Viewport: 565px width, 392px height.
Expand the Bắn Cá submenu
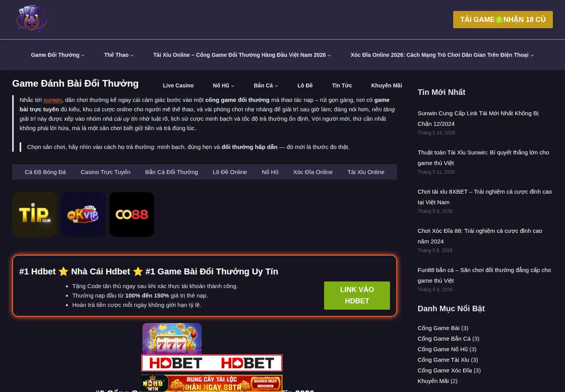pyautogui.click(x=266, y=85)
